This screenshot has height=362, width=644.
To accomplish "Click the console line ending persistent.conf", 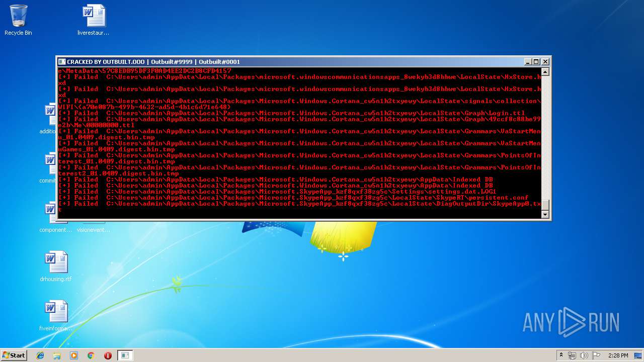I will (x=293, y=198).
